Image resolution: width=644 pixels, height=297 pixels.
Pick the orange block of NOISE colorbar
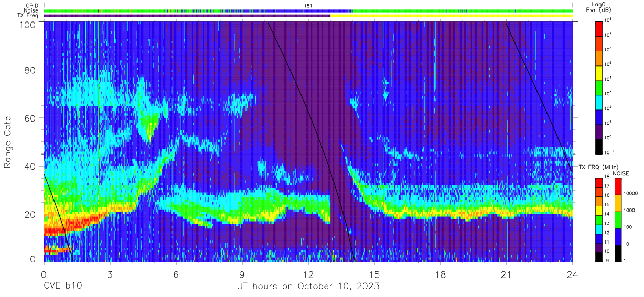619,203
